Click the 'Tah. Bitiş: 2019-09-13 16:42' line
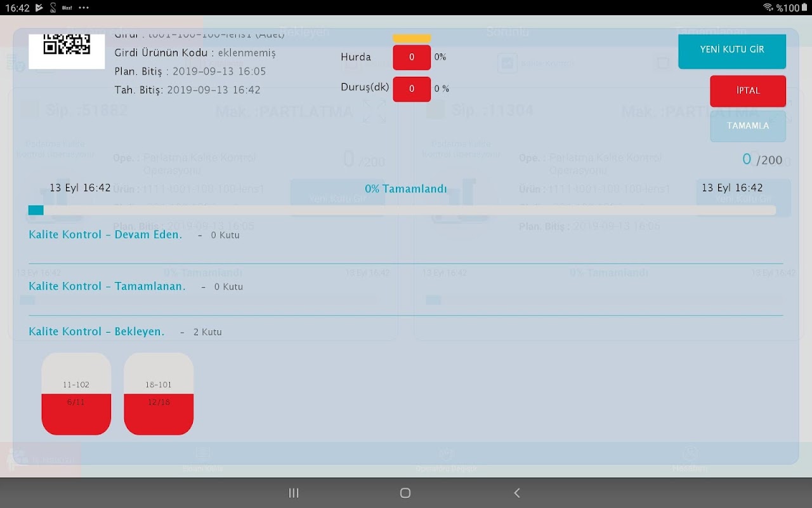The height and width of the screenshot is (508, 812). [188, 90]
